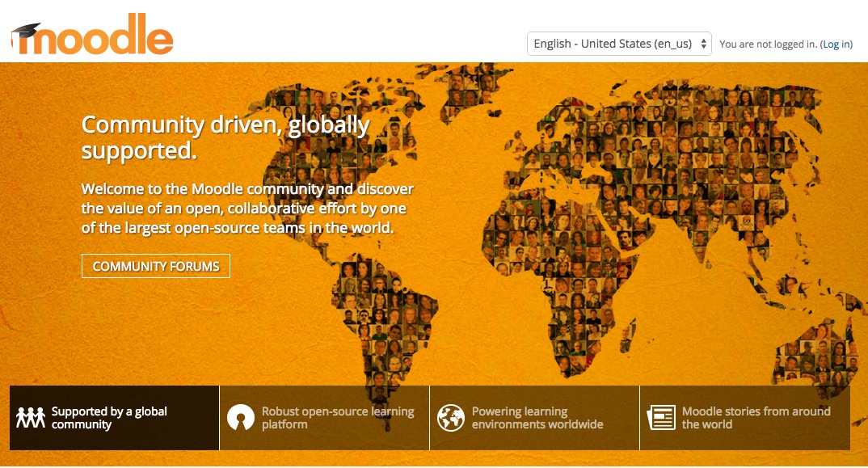
Task: Click the people community icon
Action: pyautogui.click(x=31, y=418)
